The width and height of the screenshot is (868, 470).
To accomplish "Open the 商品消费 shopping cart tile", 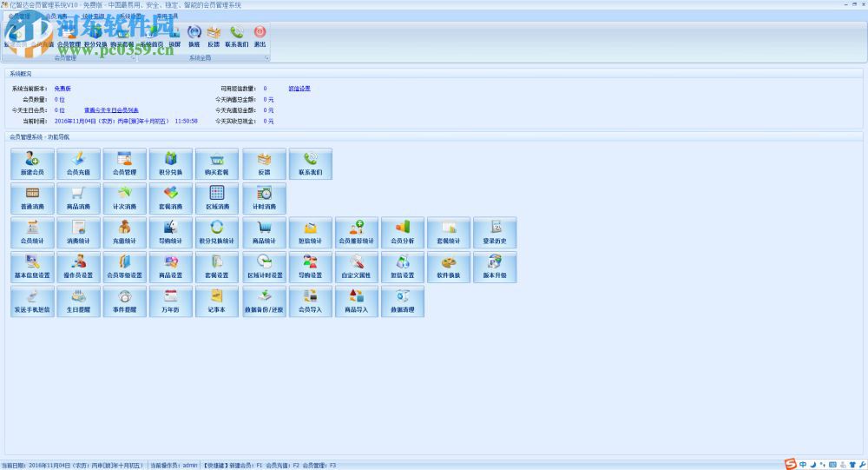I will (78, 198).
